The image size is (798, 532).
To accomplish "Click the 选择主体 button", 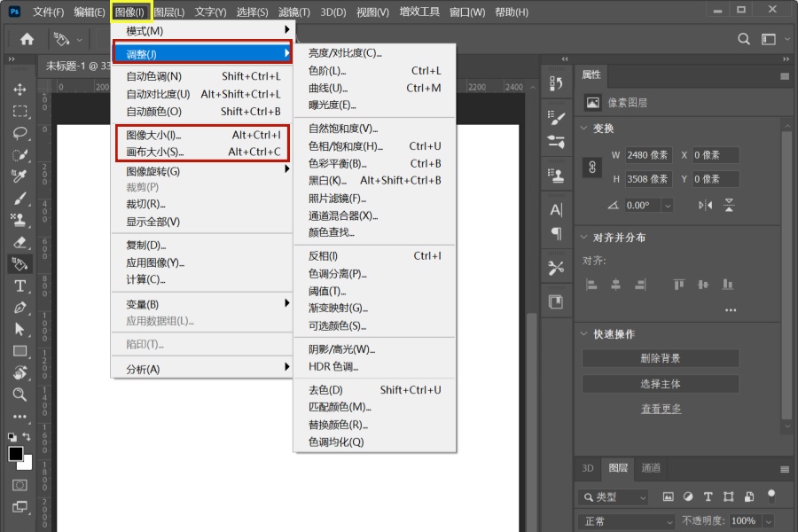I will [x=660, y=384].
